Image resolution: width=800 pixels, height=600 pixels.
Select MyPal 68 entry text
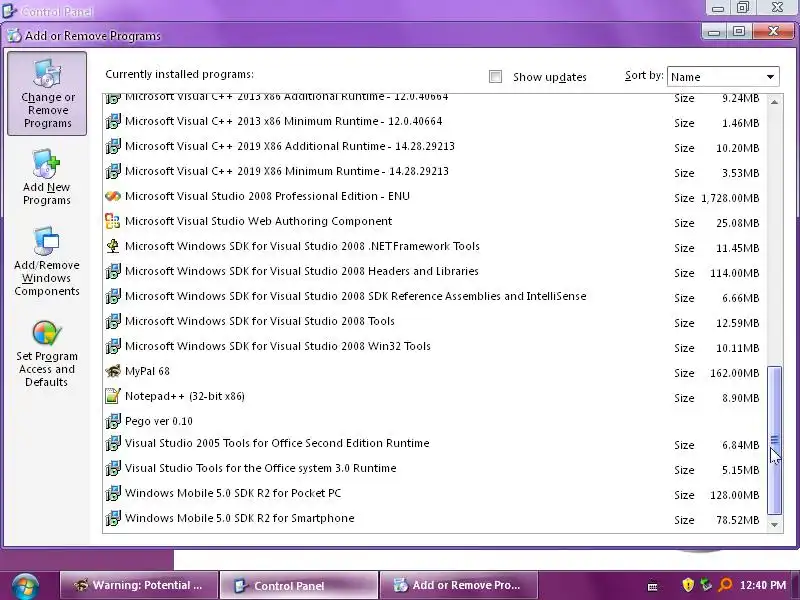pyautogui.click(x=147, y=371)
